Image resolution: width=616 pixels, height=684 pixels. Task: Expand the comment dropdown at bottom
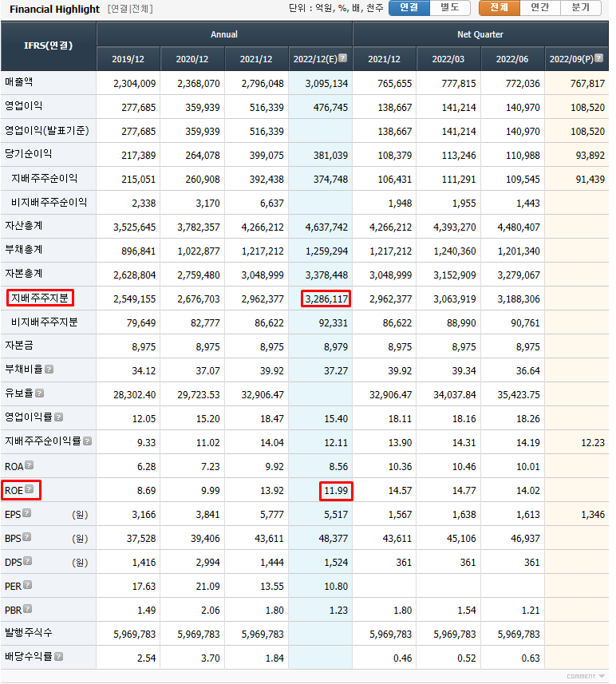586,677
